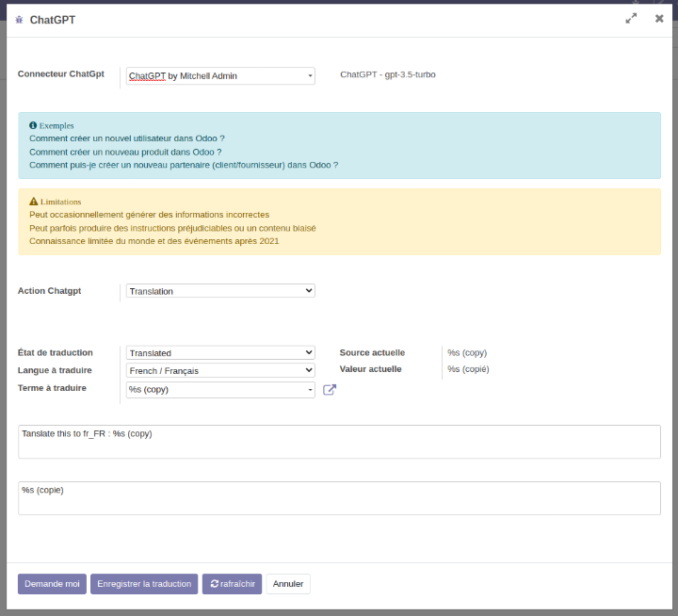Image resolution: width=678 pixels, height=616 pixels.
Task: Click example about creating nouveau produit
Action: 125,153
